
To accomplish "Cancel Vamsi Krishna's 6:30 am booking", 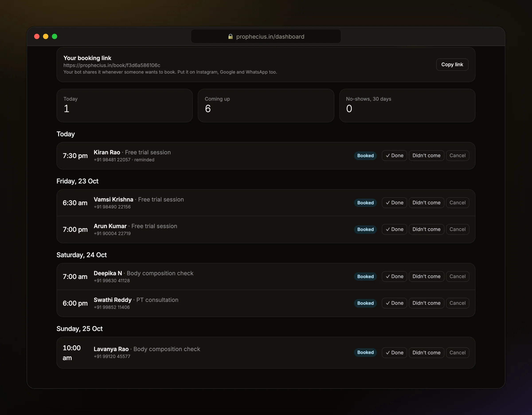I will click(x=458, y=203).
